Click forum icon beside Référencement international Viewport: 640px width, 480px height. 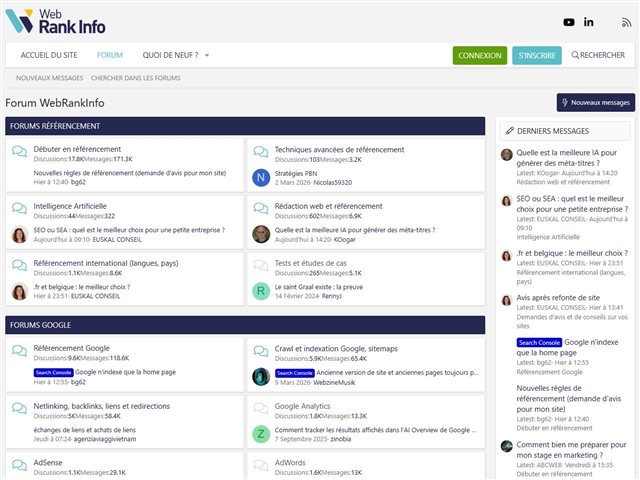[19, 265]
